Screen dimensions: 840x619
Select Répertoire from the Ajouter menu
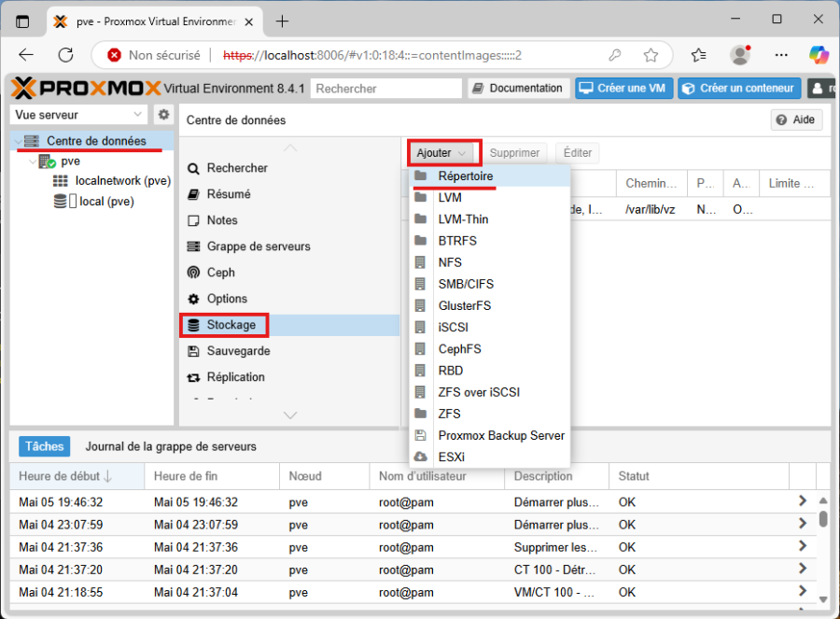[x=490, y=176]
